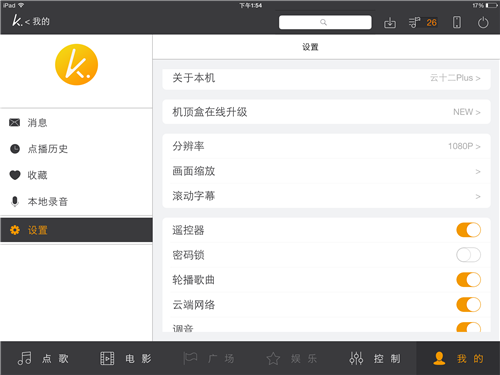Open 机顶盒在线升级 row

pyautogui.click(x=326, y=112)
